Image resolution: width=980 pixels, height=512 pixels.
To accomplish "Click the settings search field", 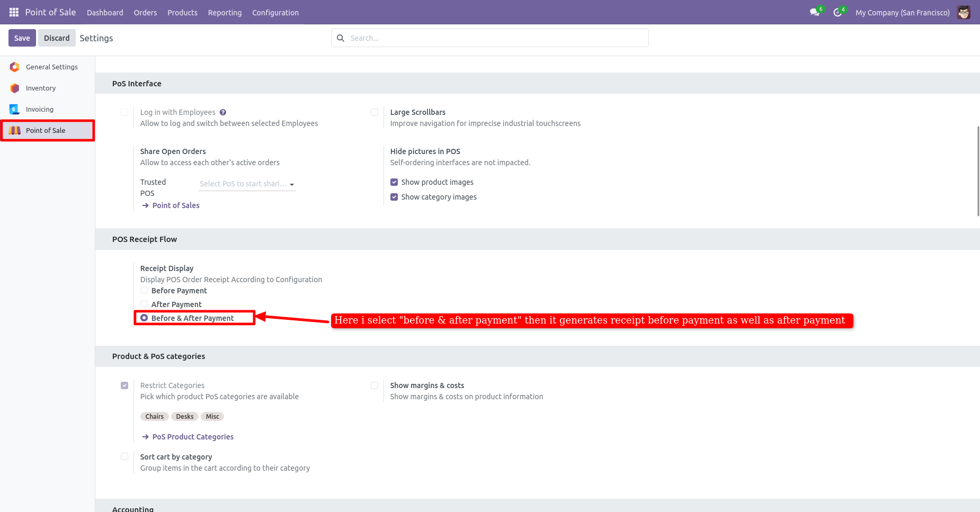I will click(x=490, y=38).
